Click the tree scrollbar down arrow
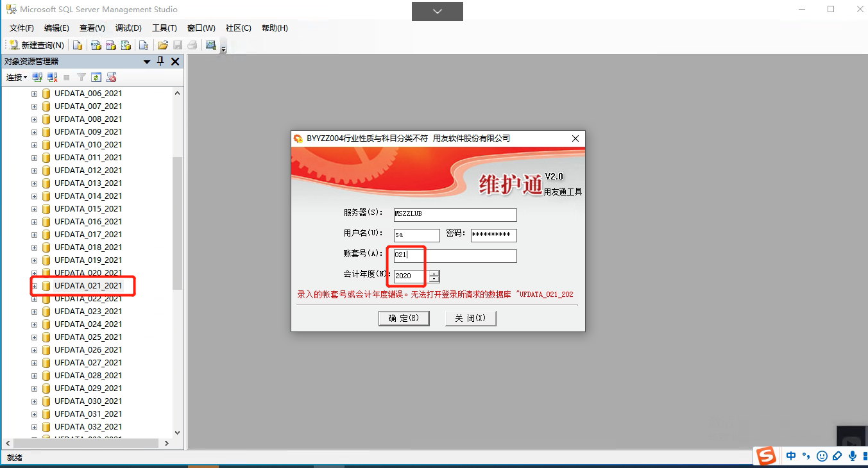This screenshot has width=868, height=468. [x=178, y=433]
